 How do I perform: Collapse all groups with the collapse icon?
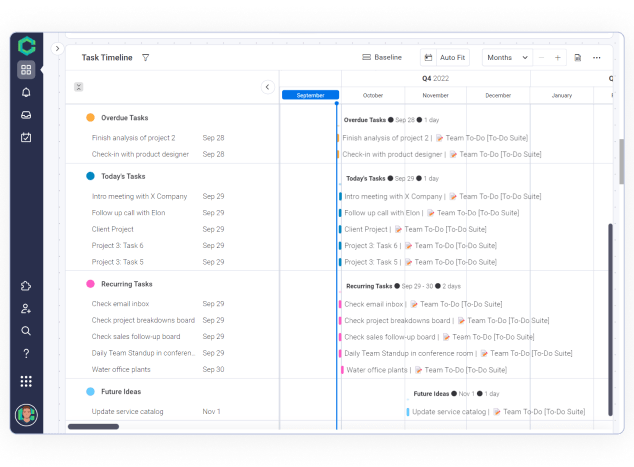coord(78,87)
